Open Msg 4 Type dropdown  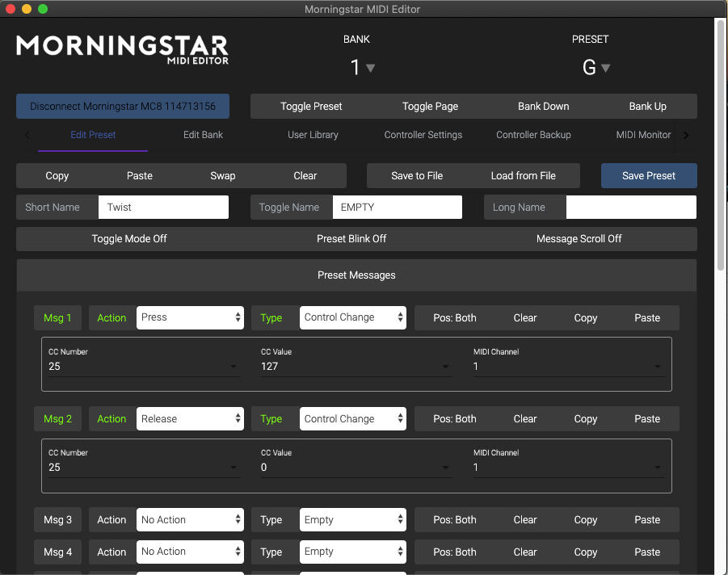(x=353, y=552)
